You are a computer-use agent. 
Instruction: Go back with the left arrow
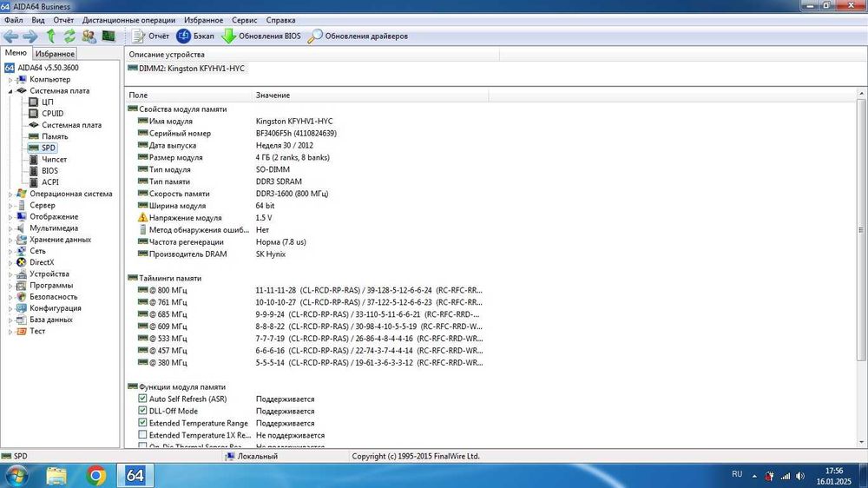click(x=10, y=36)
